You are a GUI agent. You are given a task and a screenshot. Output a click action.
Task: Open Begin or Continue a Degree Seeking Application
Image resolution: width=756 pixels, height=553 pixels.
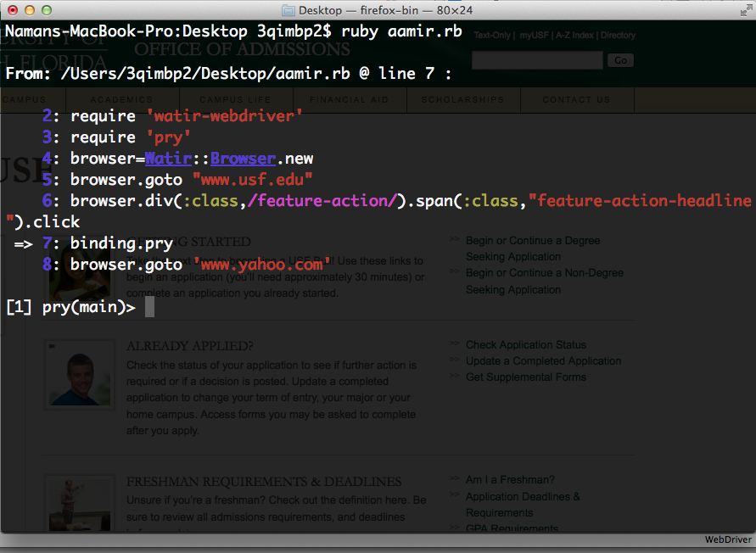533,249
